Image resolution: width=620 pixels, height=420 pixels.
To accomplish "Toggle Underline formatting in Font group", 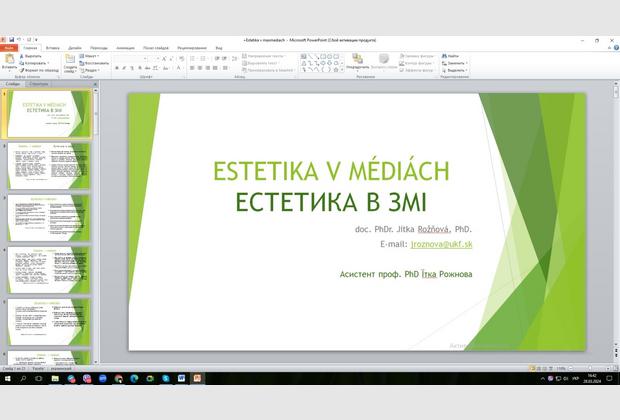I will pos(132,68).
